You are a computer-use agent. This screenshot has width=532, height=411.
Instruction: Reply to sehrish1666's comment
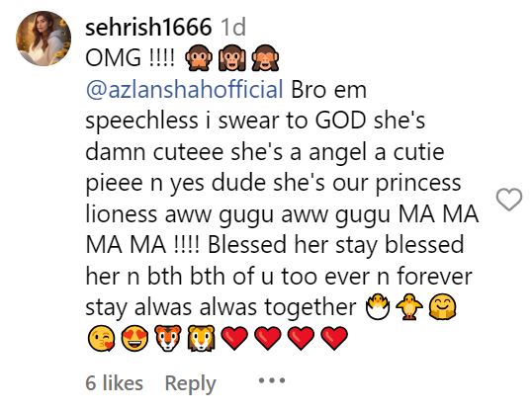[190, 384]
